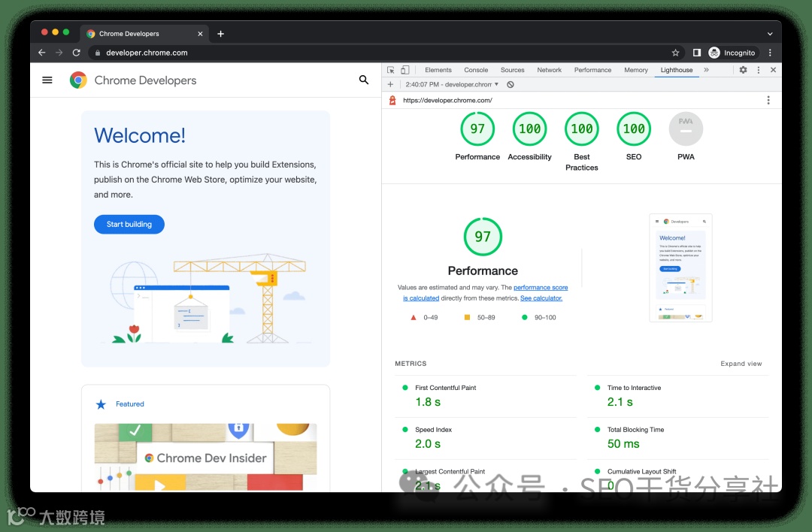The image size is (812, 532).
Task: Click the 0–49 red legend entry
Action: pos(424,317)
